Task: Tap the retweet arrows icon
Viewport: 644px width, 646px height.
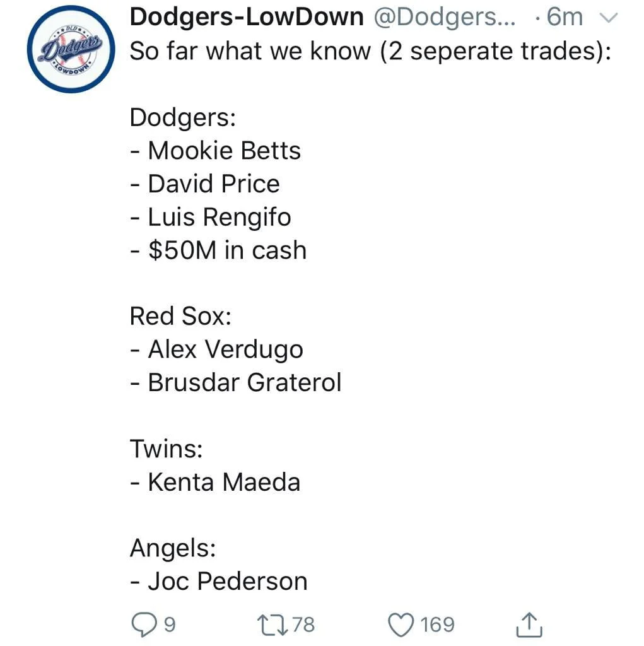Action: (274, 624)
